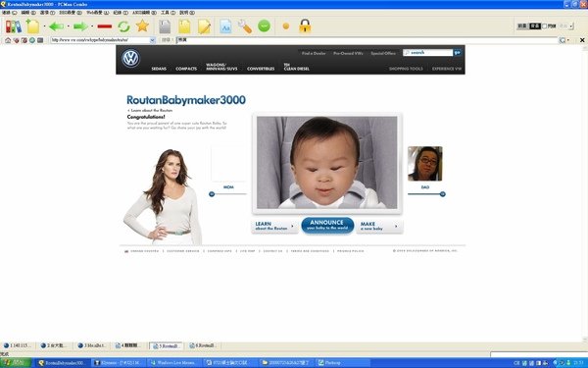This screenshot has width=588, height=368.
Task: Switch to tab 1 140.115
Action: coord(18,345)
